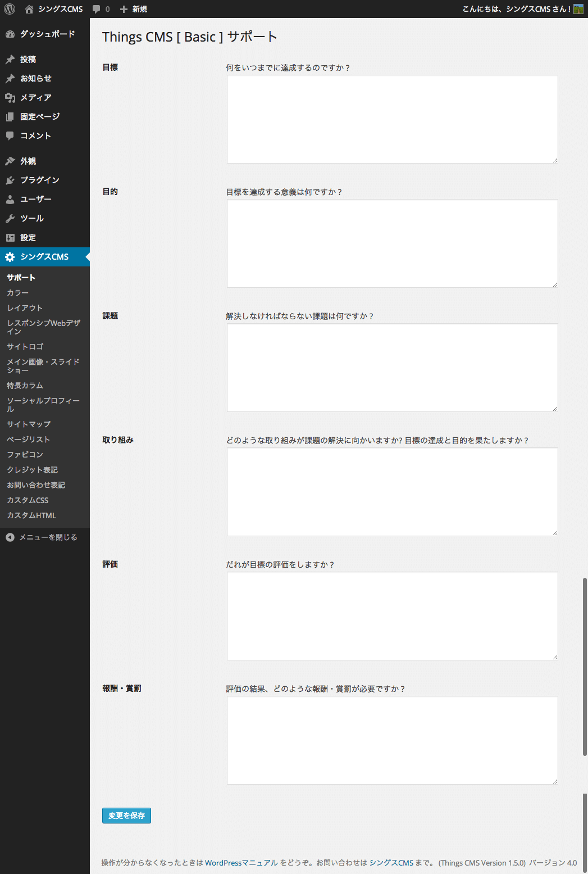Click the 評価 field label
Image resolution: width=588 pixels, height=874 pixels.
(110, 564)
